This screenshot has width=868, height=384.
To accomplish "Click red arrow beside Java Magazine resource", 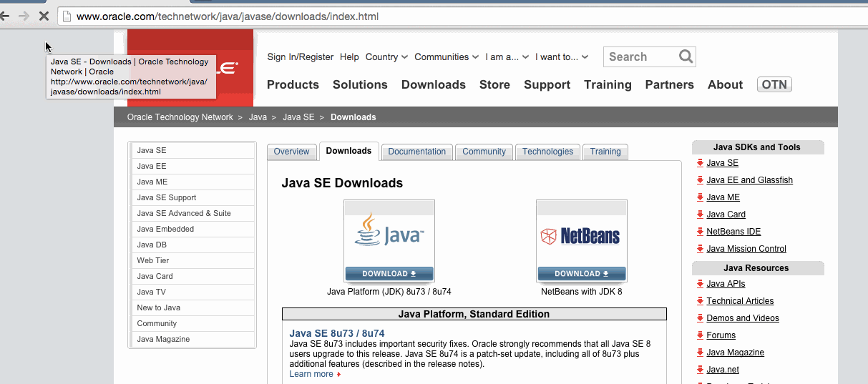I will pos(701,353).
